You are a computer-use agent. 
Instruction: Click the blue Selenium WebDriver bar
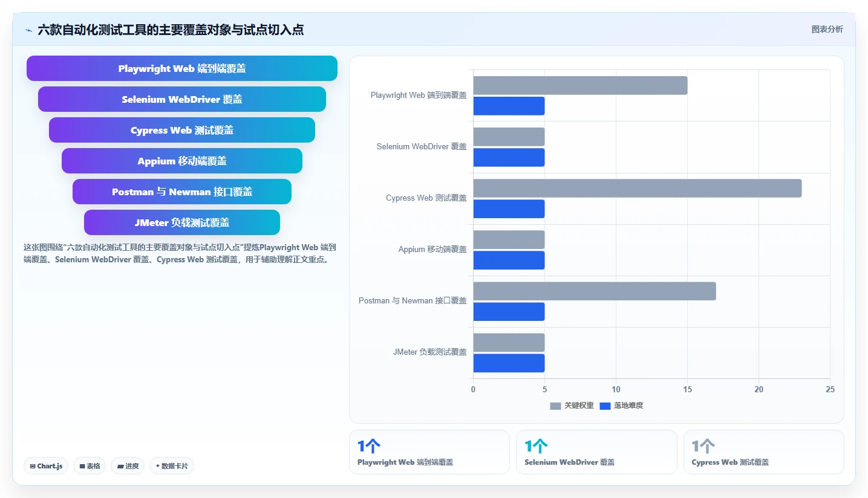pos(509,157)
